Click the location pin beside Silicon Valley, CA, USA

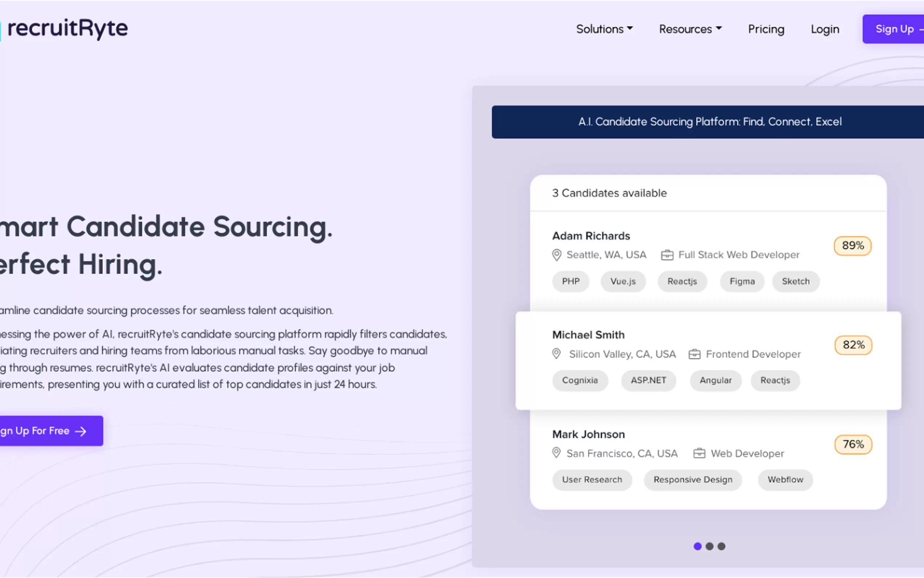click(557, 354)
